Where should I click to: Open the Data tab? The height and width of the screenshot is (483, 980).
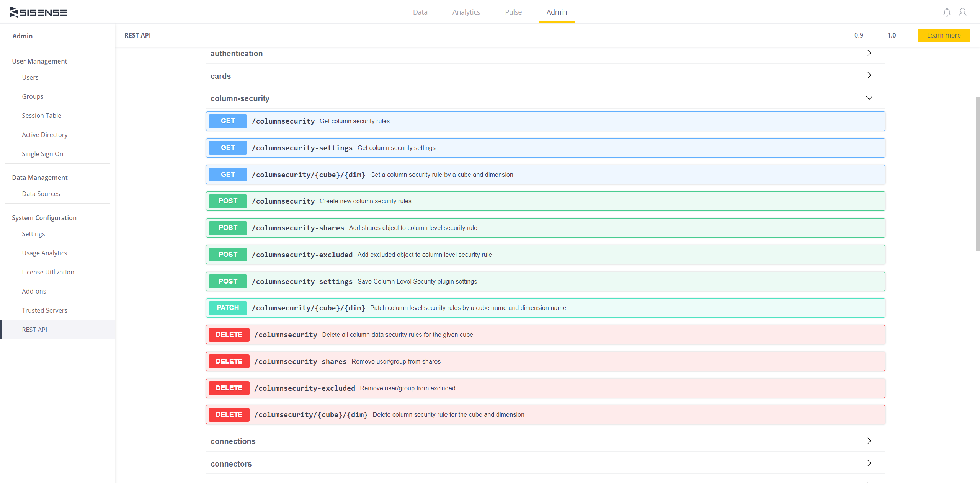(420, 12)
